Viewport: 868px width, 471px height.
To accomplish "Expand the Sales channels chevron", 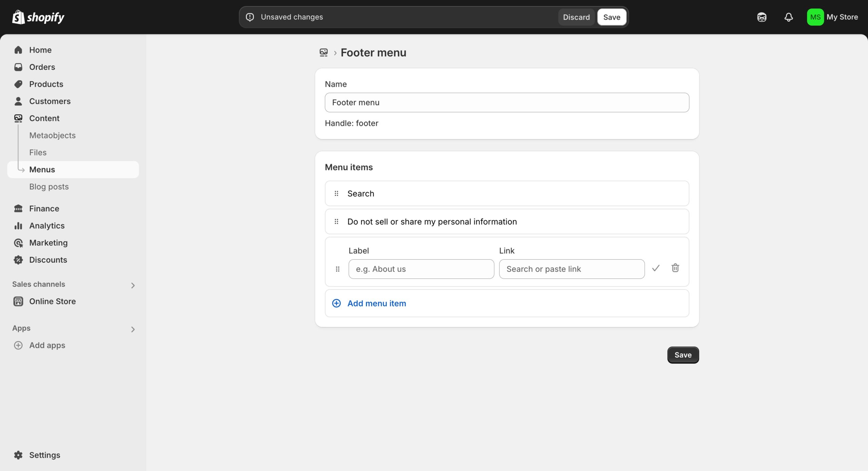I will [133, 285].
